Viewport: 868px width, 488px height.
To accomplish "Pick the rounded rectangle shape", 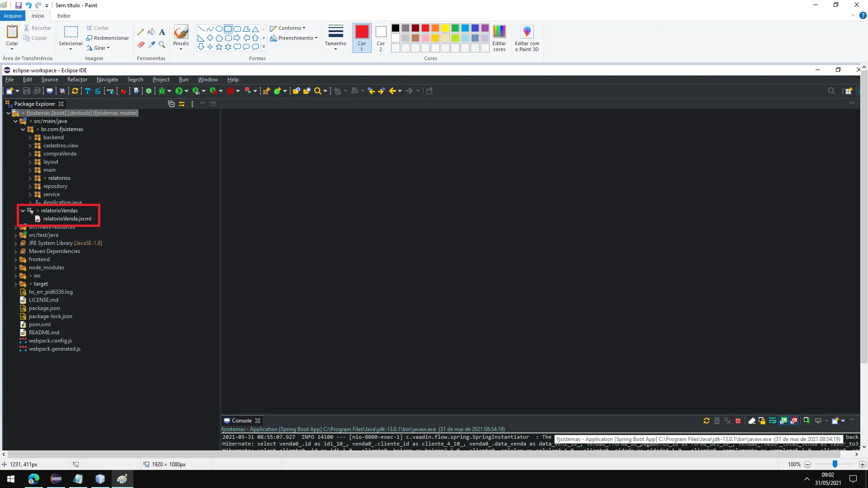I will (237, 29).
